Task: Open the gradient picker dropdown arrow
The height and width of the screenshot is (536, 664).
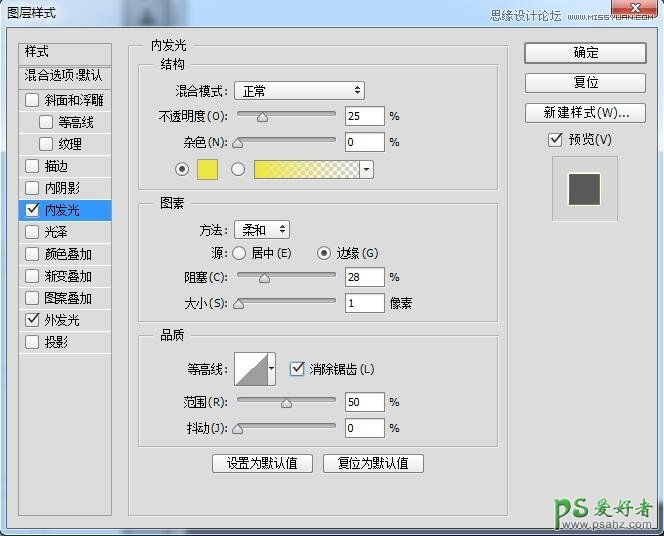Action: pos(366,170)
